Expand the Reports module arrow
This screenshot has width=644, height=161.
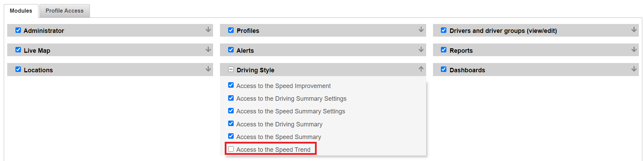coord(634,50)
